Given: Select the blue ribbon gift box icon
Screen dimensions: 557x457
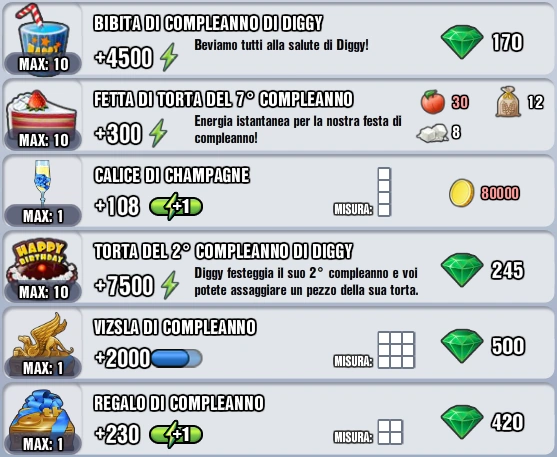Looking at the screenshot, I should coord(42,414).
